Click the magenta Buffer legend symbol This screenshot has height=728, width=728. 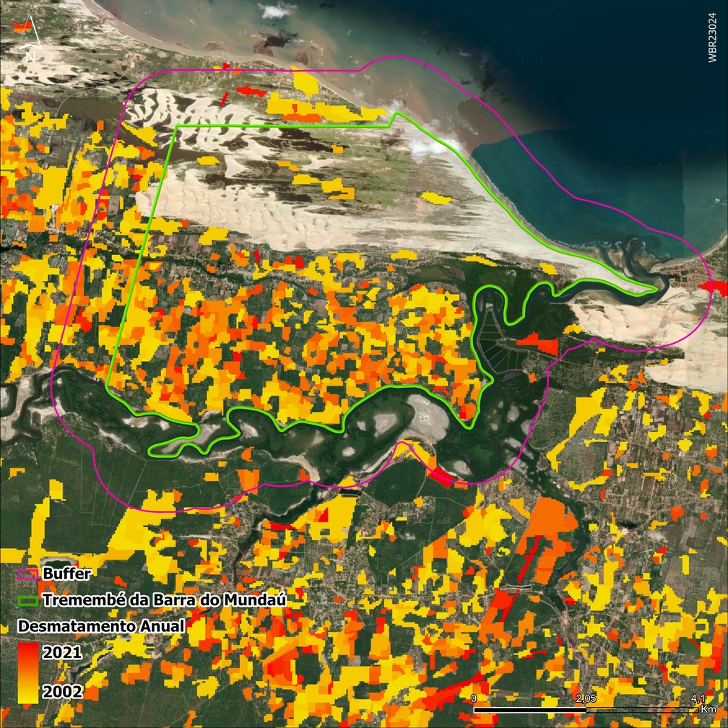[28, 574]
